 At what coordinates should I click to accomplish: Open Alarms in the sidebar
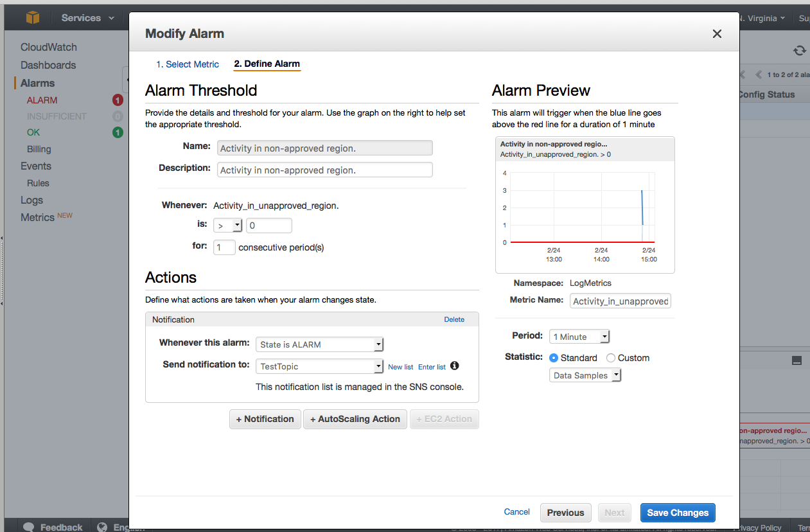(37, 83)
